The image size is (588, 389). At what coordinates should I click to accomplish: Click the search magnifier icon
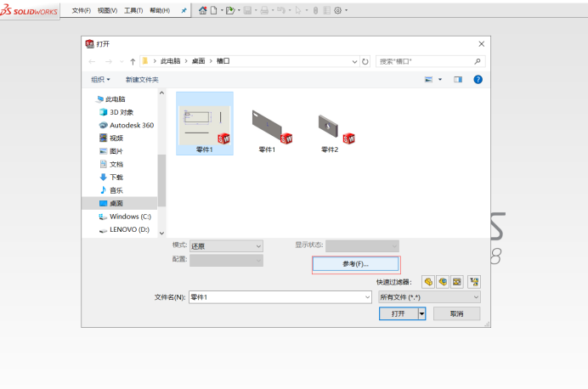click(x=478, y=61)
